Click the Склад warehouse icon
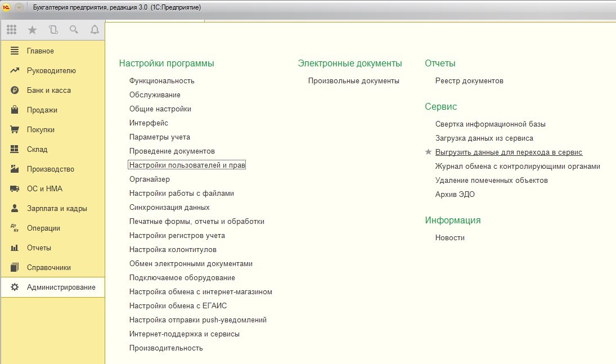The image size is (616, 364). coord(15,149)
